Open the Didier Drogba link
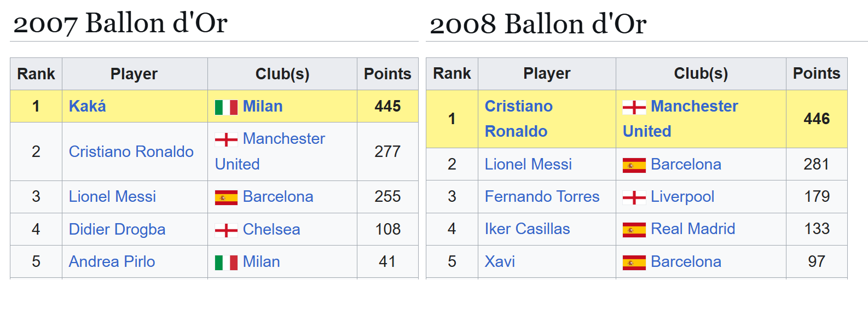The width and height of the screenshot is (868, 309). tap(117, 229)
